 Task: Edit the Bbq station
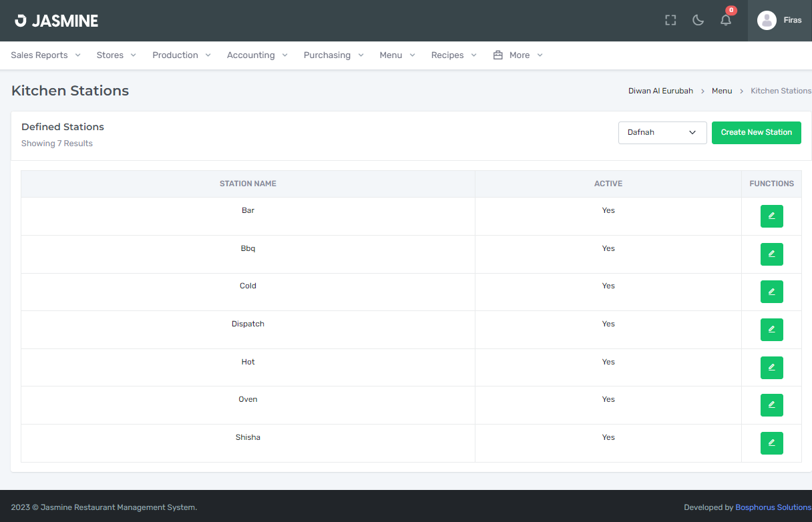click(771, 254)
